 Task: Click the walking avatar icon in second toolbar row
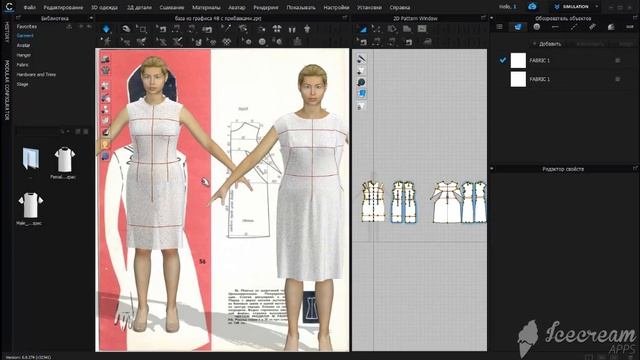click(107, 42)
